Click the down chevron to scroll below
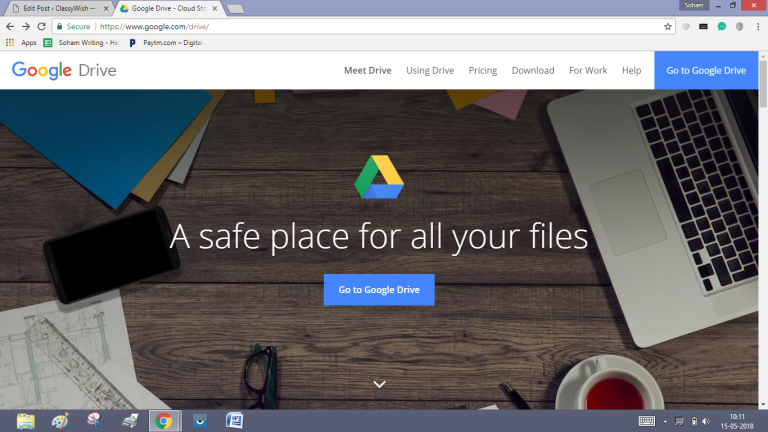The image size is (768, 432). [379, 384]
